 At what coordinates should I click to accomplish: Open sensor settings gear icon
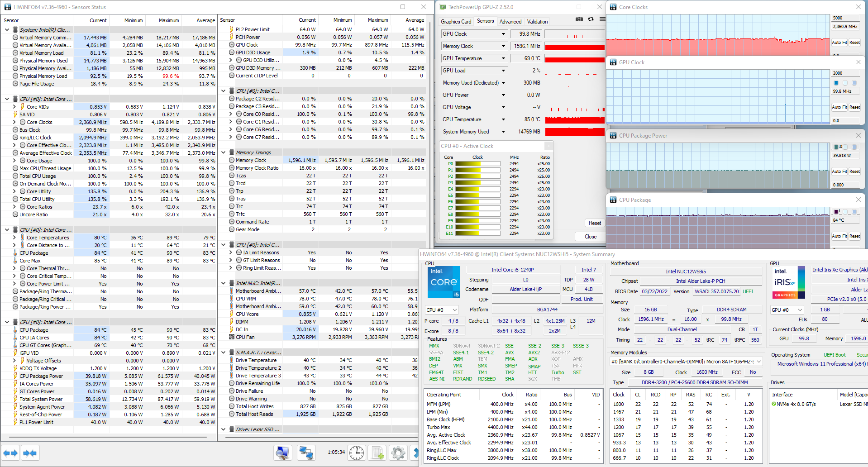398,453
